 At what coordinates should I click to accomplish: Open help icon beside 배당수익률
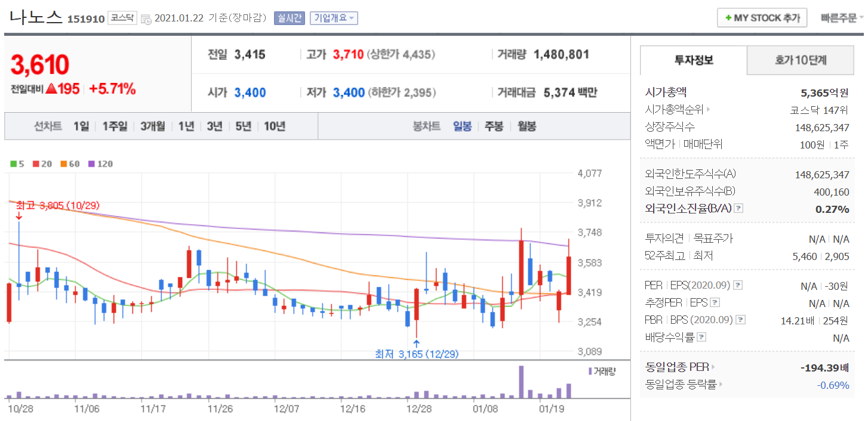pos(702,337)
